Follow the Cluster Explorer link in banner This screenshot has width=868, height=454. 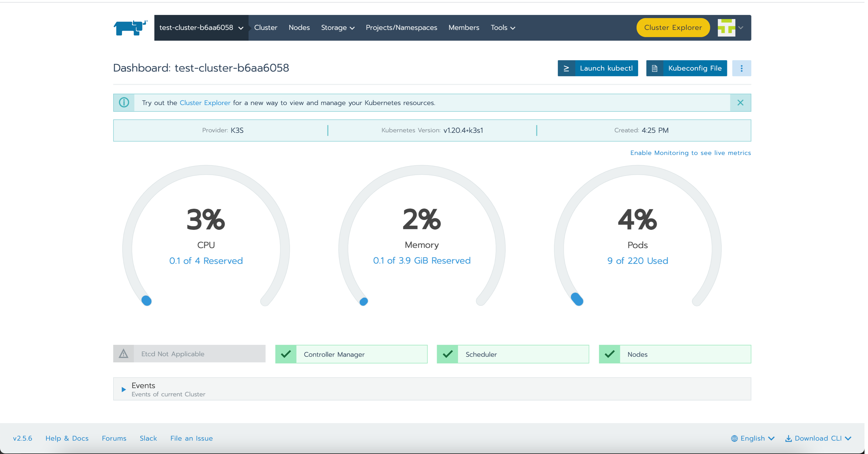[x=205, y=103]
